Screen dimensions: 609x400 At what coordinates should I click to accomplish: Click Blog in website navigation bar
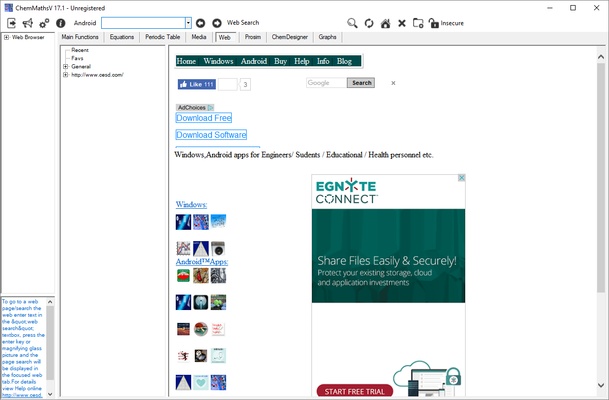click(x=344, y=61)
